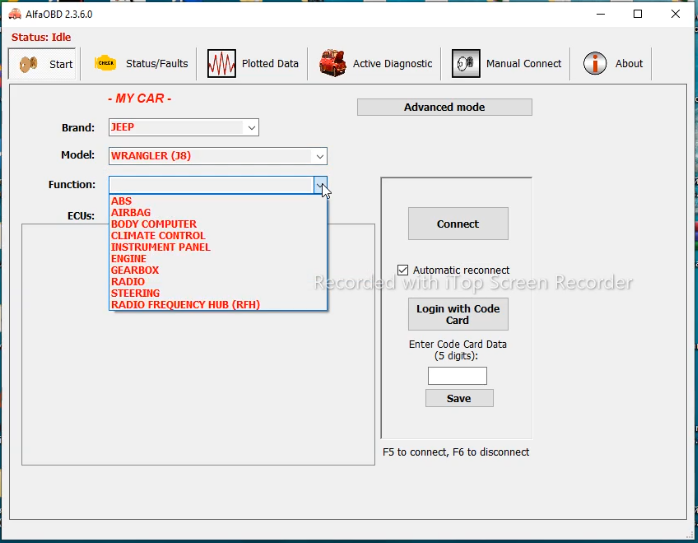This screenshot has width=698, height=543.
Task: Open the About tab
Action: 613,64
